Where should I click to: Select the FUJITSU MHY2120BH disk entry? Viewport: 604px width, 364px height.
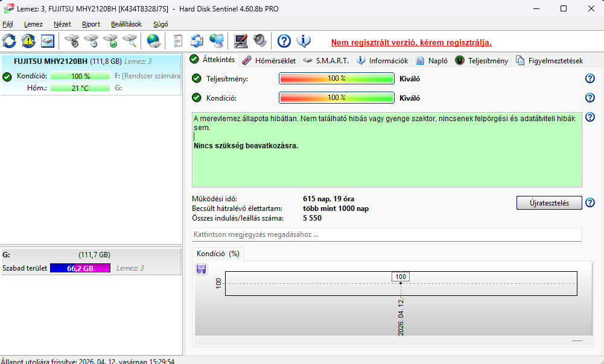pyautogui.click(x=91, y=74)
